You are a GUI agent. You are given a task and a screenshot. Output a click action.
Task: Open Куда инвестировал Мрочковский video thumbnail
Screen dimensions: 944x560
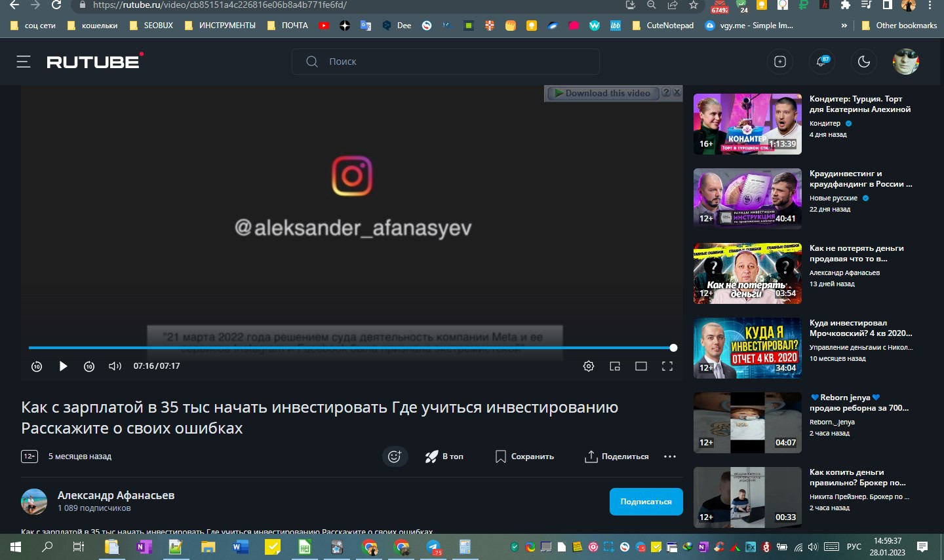pyautogui.click(x=747, y=348)
